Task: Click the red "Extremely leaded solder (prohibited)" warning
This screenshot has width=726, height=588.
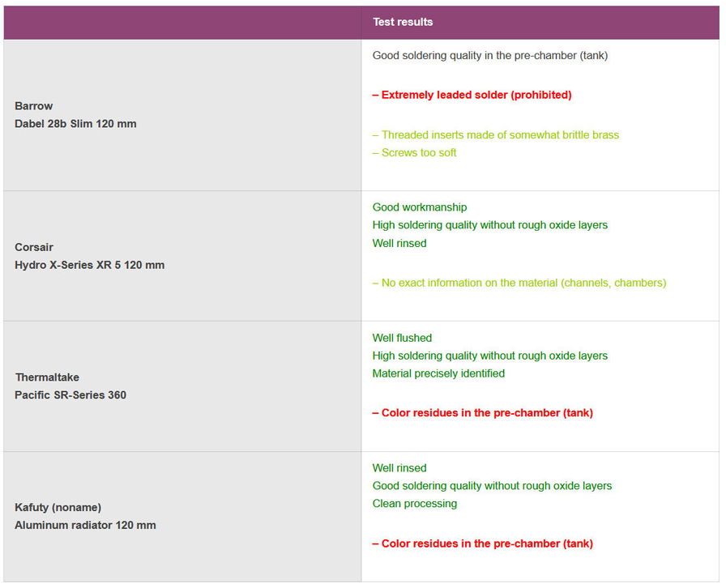Action: pyautogui.click(x=472, y=95)
